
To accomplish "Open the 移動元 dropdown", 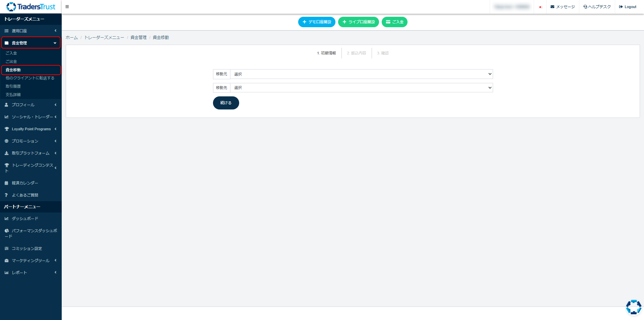I will point(361,74).
